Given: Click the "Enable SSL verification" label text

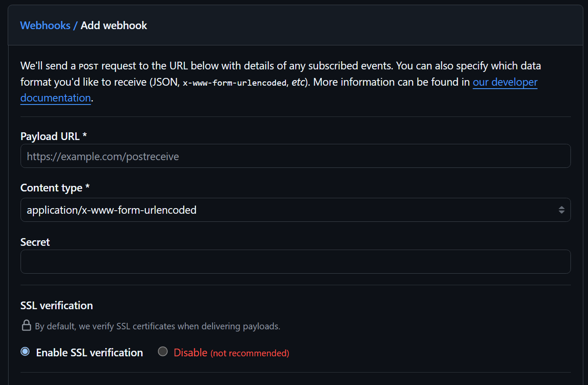Looking at the screenshot, I should coord(89,352).
